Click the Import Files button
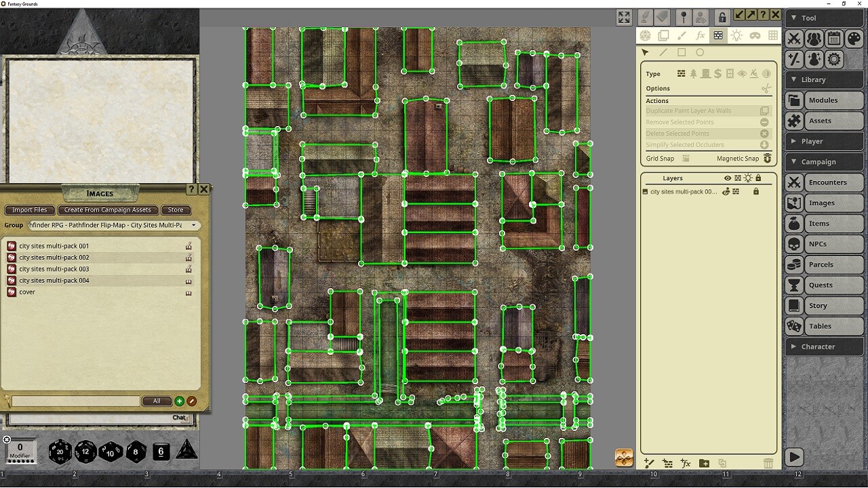The height and width of the screenshot is (488, 868). [29, 209]
